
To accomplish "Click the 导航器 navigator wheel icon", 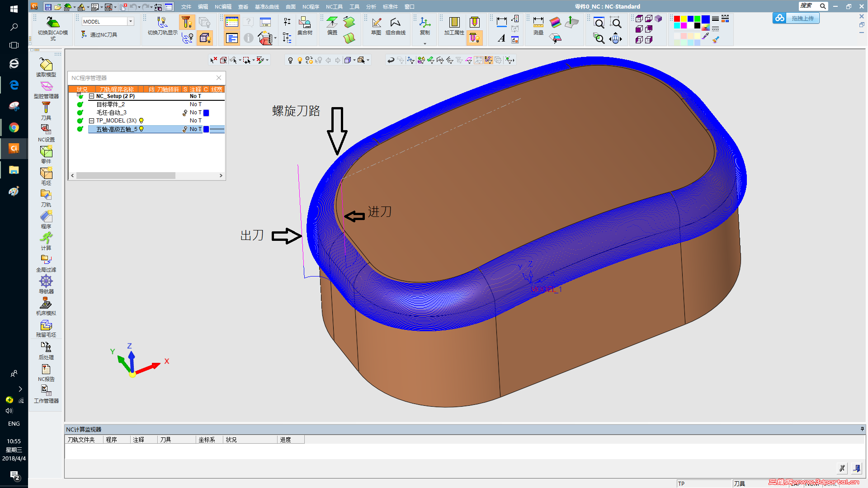I will [x=46, y=282].
